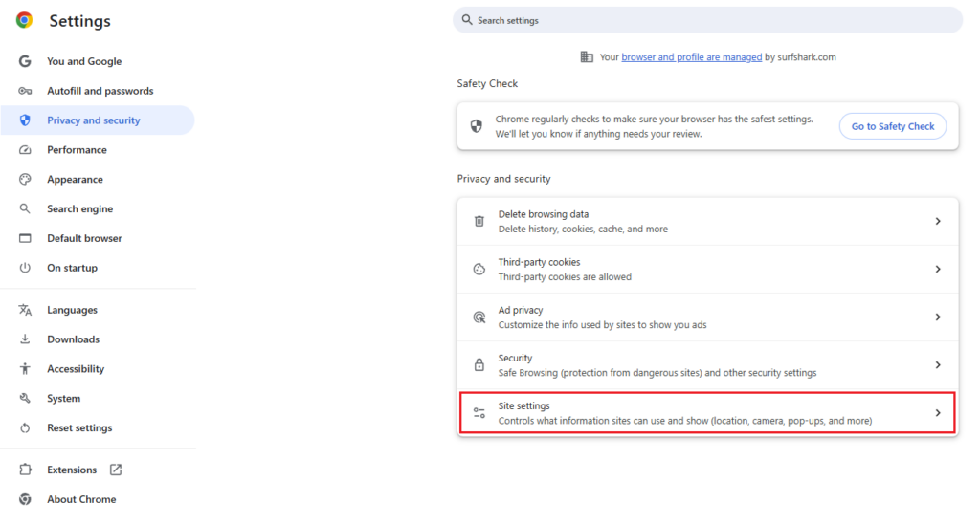Click the Settings page title
The image size is (980, 525).
click(x=80, y=21)
